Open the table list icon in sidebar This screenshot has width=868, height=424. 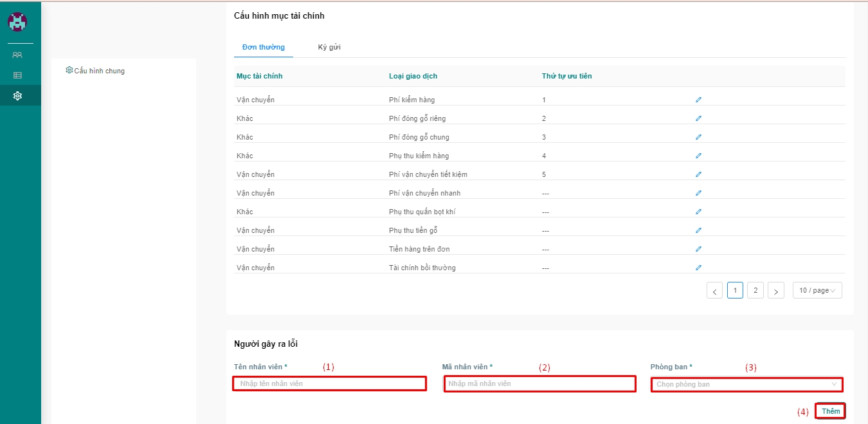17,75
